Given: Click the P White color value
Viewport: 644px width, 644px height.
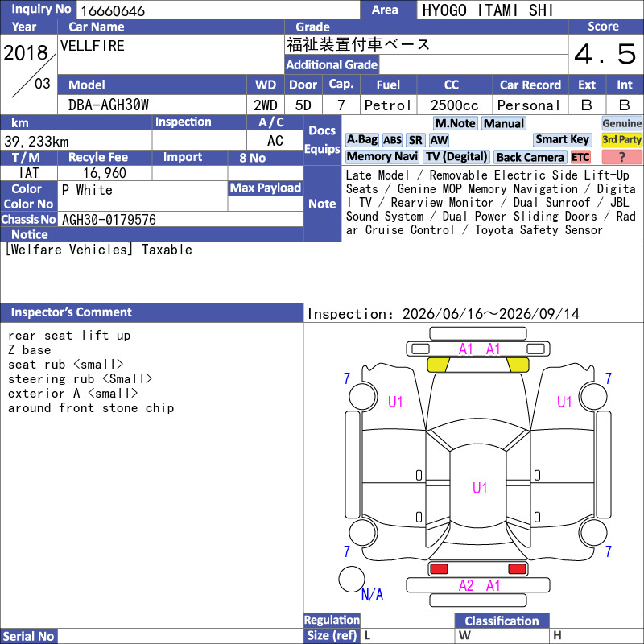Looking at the screenshot, I should pos(87,190).
